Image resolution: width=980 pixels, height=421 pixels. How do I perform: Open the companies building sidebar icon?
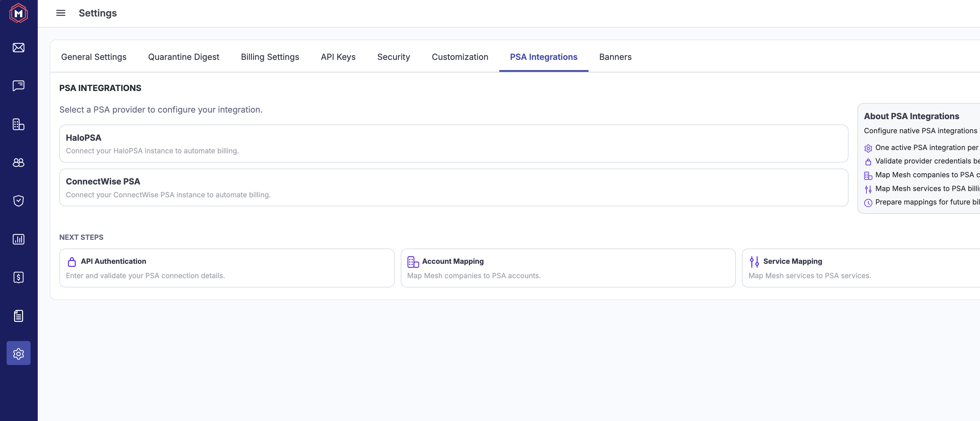[19, 124]
